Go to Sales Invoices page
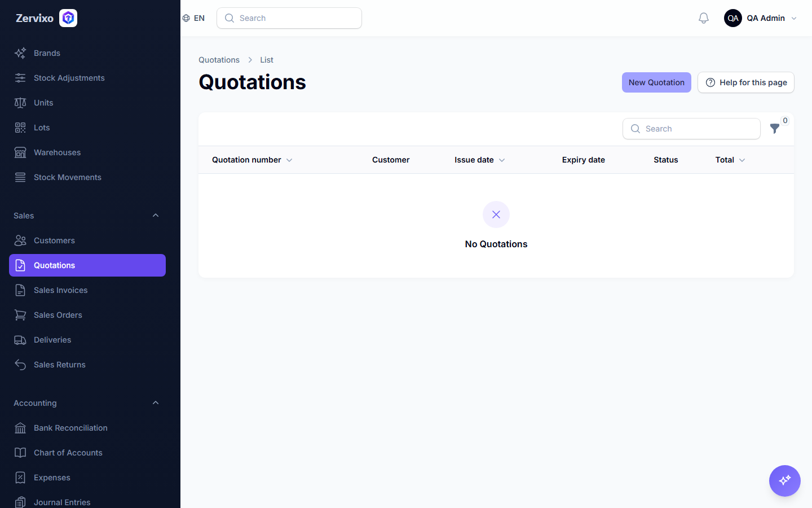 87,290
